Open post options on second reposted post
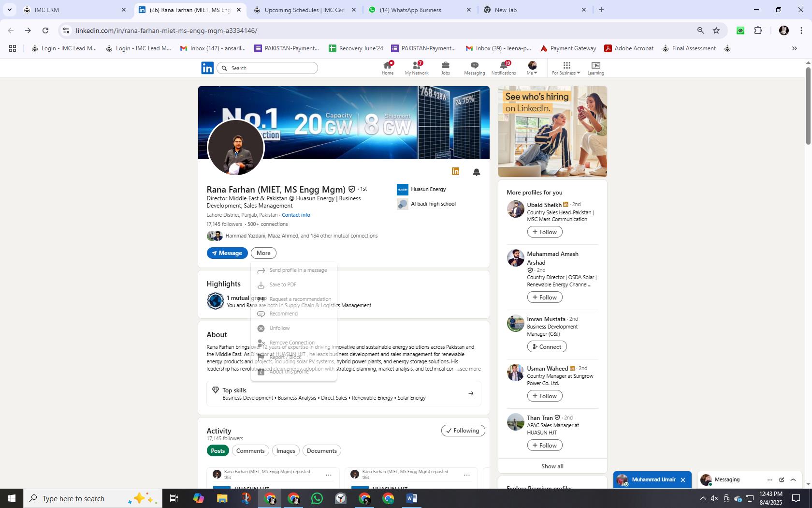 click(467, 475)
